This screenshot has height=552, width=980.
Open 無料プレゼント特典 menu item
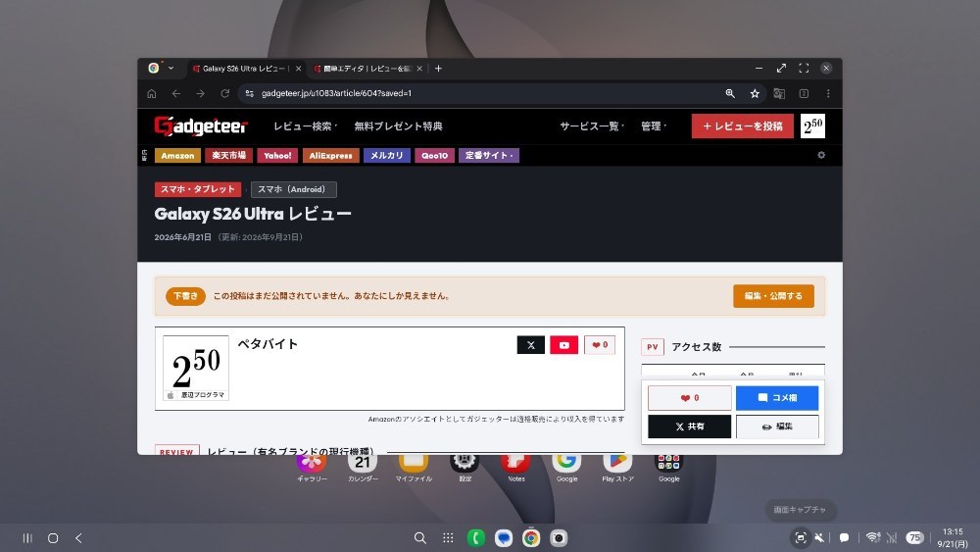[x=398, y=126]
